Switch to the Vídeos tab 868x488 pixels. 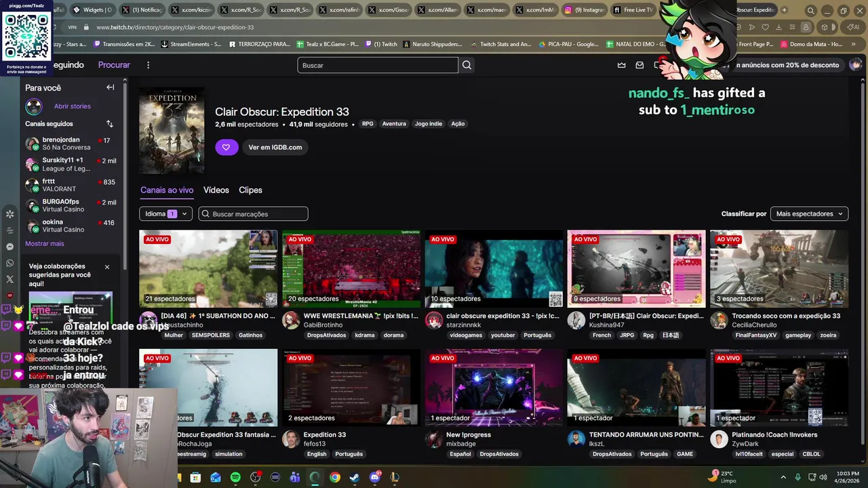pyautogui.click(x=216, y=190)
